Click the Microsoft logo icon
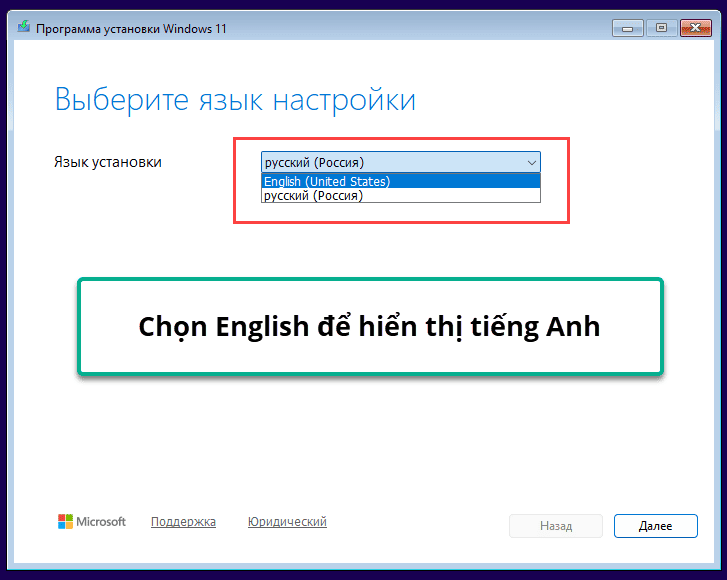This screenshot has width=727, height=580. pyautogui.click(x=65, y=522)
